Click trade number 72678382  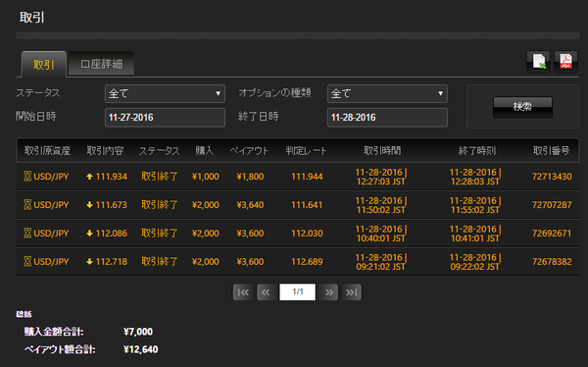click(552, 261)
